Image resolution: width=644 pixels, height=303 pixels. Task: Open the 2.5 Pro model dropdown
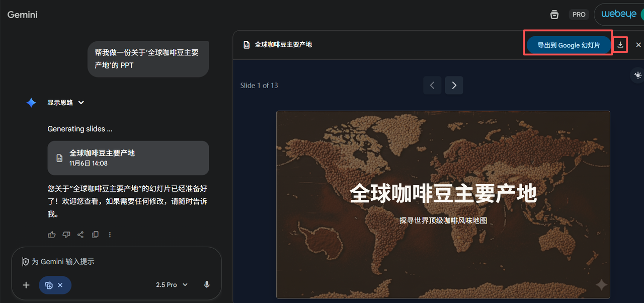(x=172, y=285)
